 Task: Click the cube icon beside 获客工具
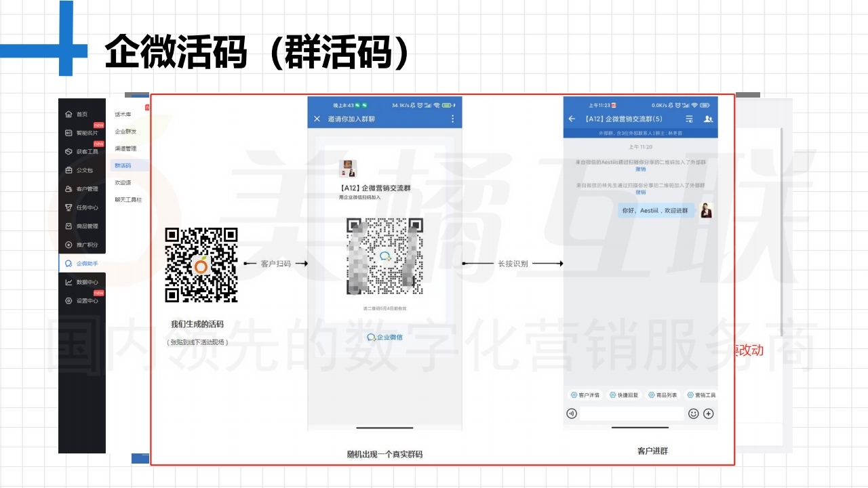click(x=68, y=152)
